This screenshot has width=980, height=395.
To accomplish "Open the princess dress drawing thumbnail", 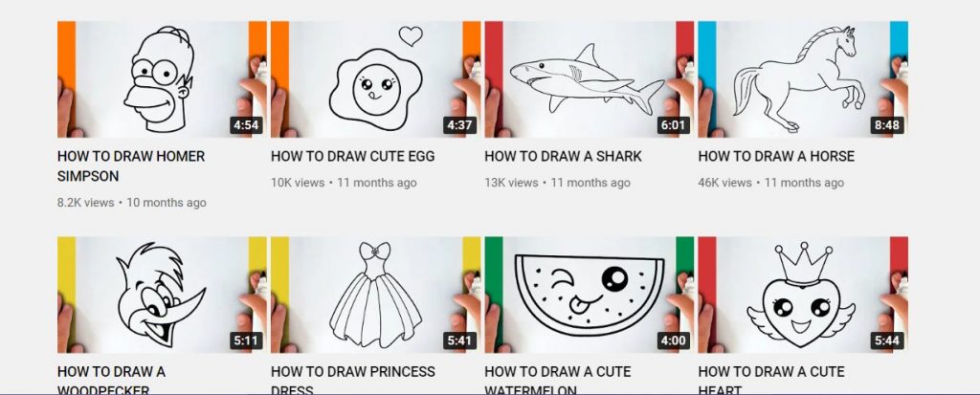I will [x=375, y=295].
